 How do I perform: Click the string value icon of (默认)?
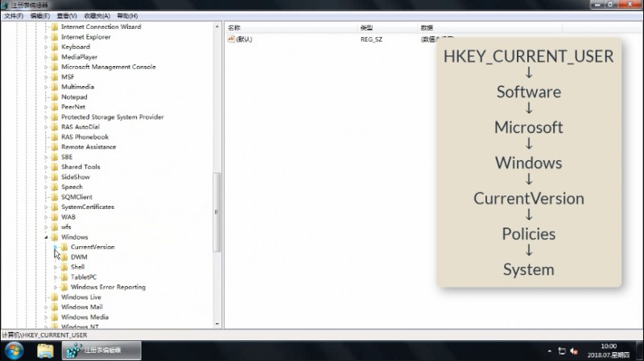coord(231,39)
